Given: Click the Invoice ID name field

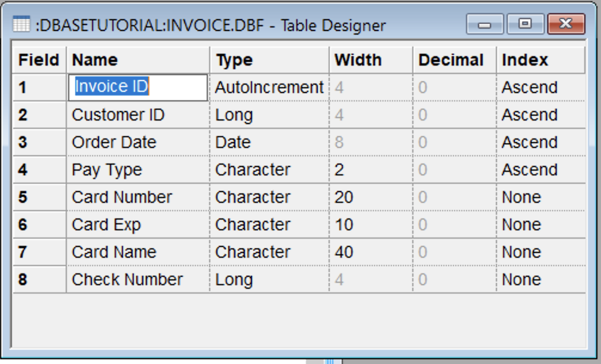Looking at the screenshot, I should coord(139,87).
